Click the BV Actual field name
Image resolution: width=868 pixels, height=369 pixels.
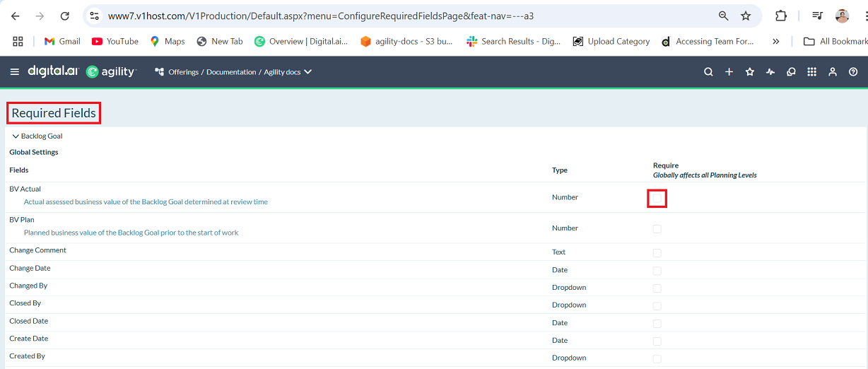25,189
